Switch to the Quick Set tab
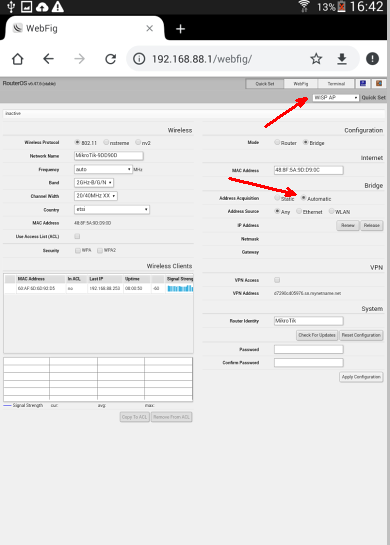390x545 pixels. (265, 84)
